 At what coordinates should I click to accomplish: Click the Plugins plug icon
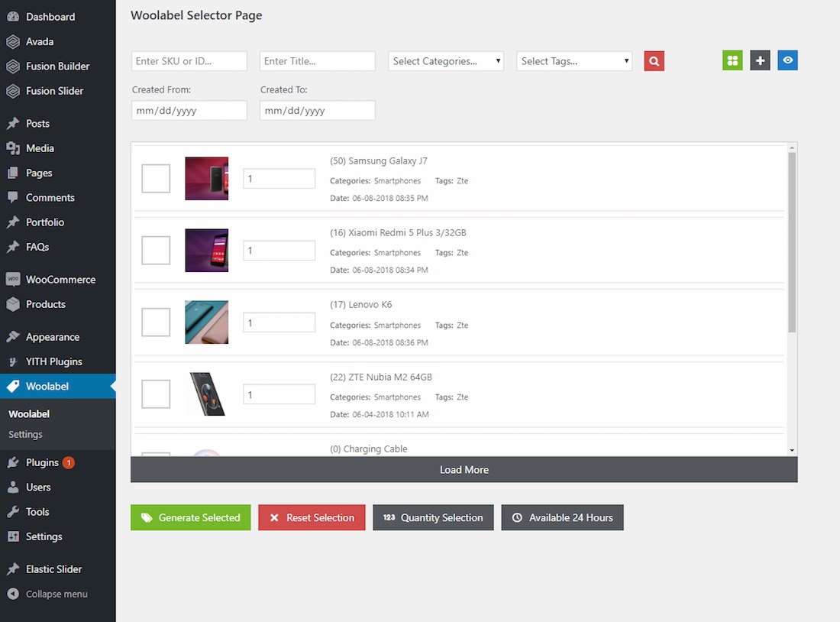[13, 462]
